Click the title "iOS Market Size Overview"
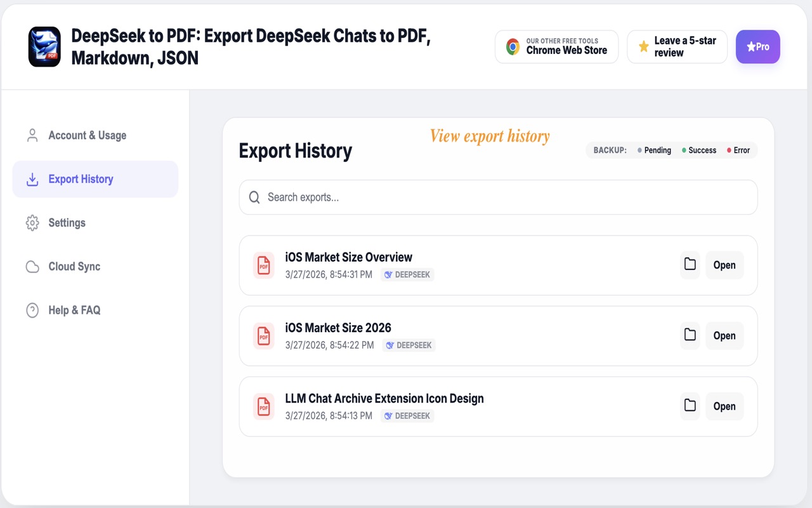Viewport: 812px width, 508px height. coord(349,257)
